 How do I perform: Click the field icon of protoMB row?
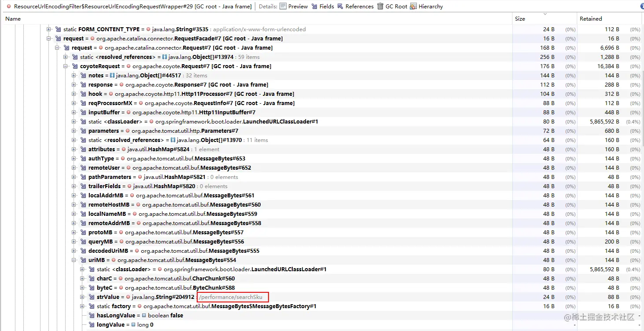(x=83, y=233)
